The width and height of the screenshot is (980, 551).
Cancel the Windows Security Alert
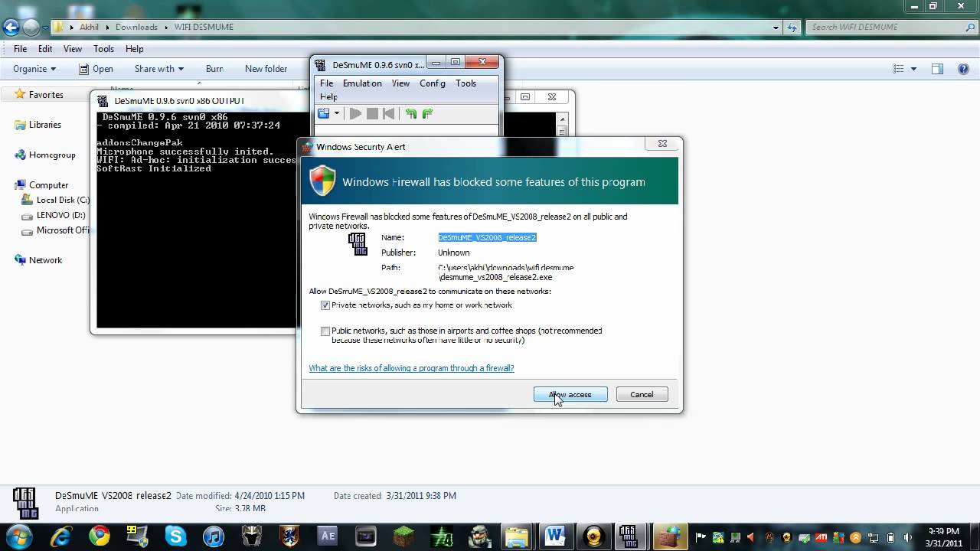pyautogui.click(x=642, y=394)
